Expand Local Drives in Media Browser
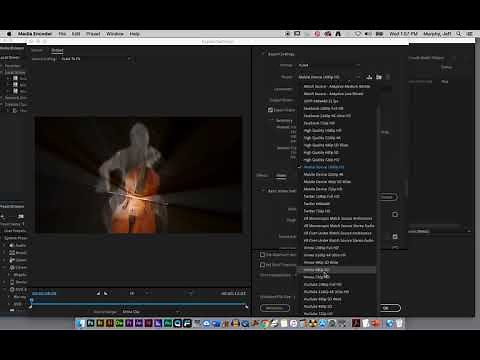The image size is (480, 360). click(x=2, y=72)
